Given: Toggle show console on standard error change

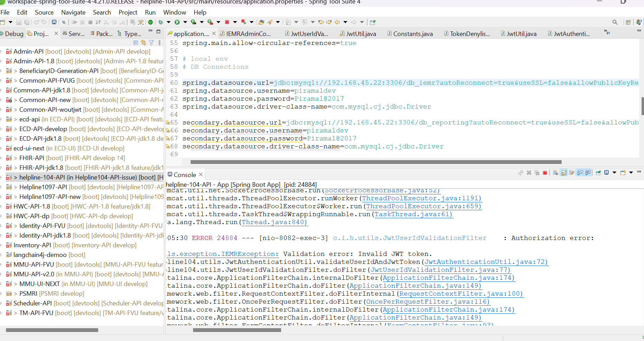Looking at the screenshot, I should coord(588,173).
